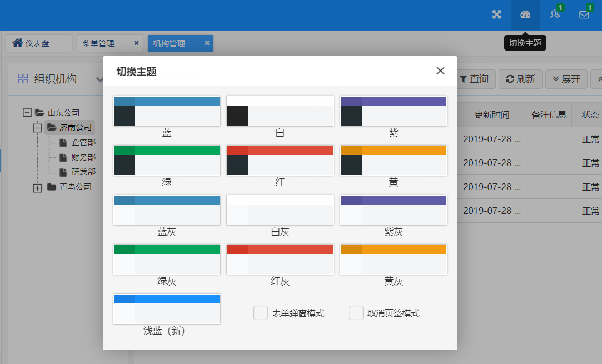602x364 pixels.
Task: Click the folder icon of 济南公司
Action: tap(52, 127)
